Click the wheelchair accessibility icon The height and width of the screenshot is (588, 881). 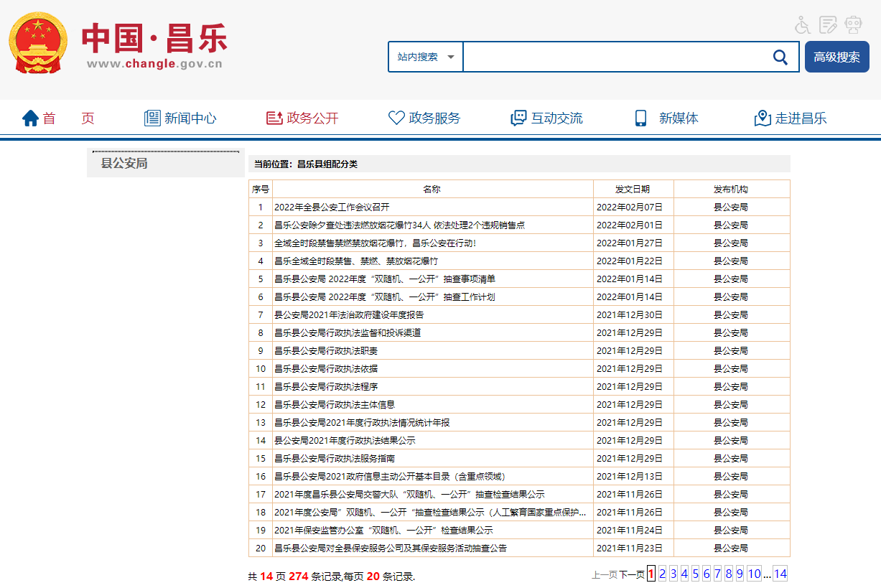pos(803,25)
